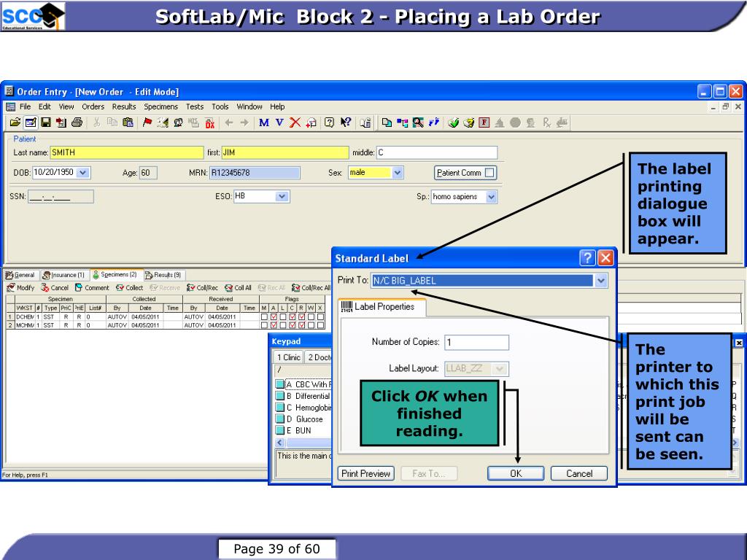Click the SSN input field
This screenshot has width=747, height=560.
coord(61,196)
